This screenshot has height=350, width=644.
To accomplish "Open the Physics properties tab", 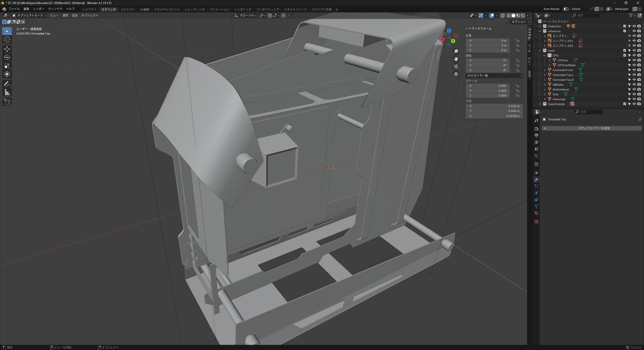I will tap(536, 192).
